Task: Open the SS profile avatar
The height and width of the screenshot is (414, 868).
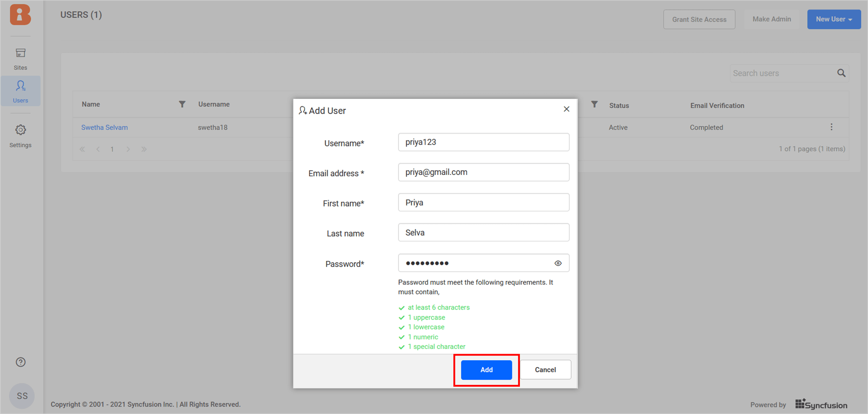Action: click(22, 396)
